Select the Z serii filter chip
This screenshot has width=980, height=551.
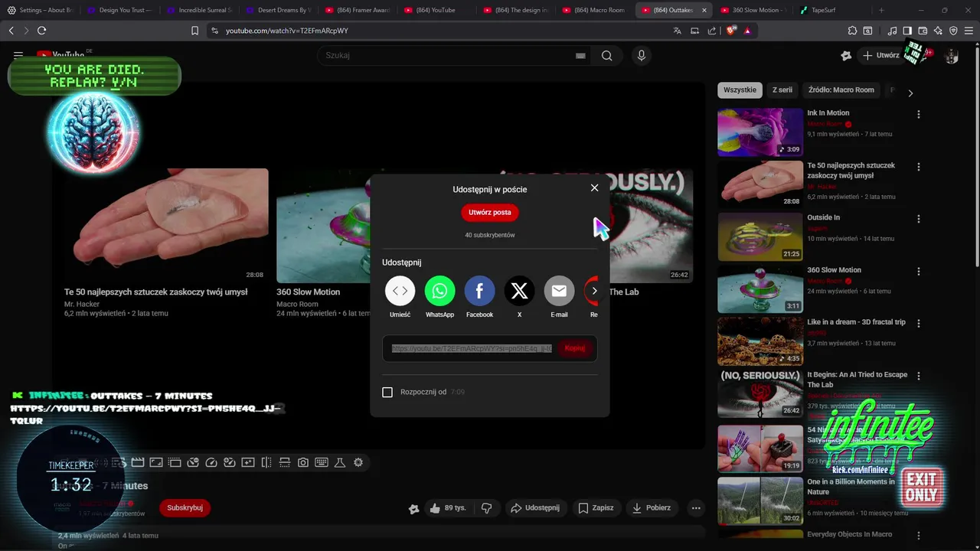(x=782, y=90)
